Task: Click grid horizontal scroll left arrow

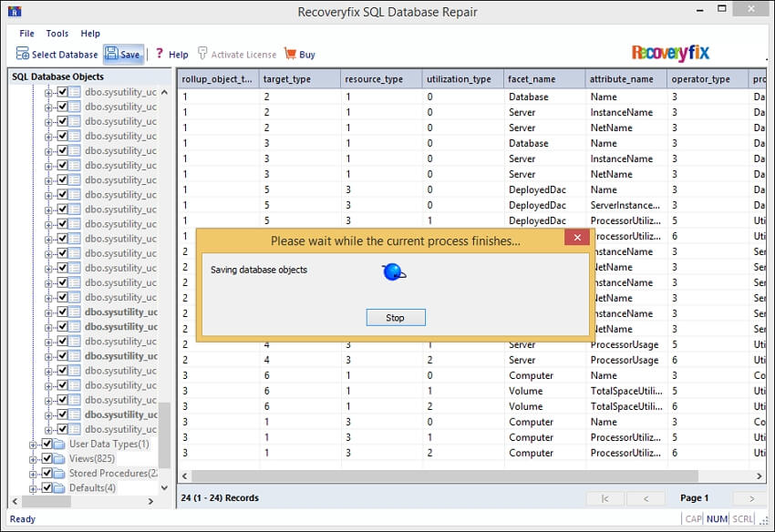Action: click(185, 476)
